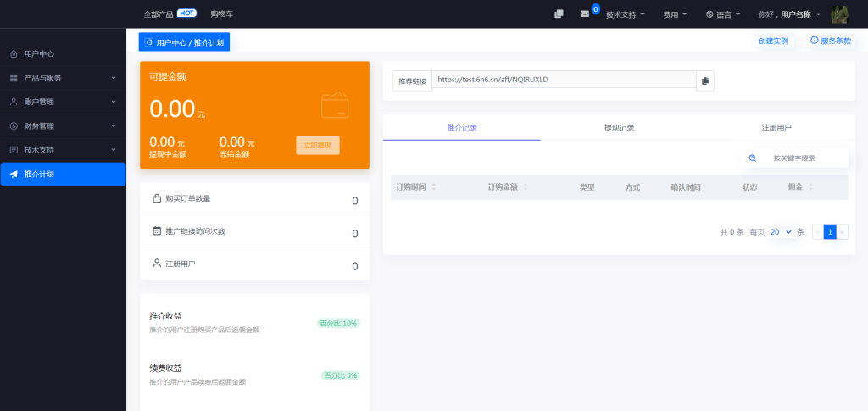This screenshot has width=868, height=411.
Task: Click 续费收益 heading
Action: 165,369
